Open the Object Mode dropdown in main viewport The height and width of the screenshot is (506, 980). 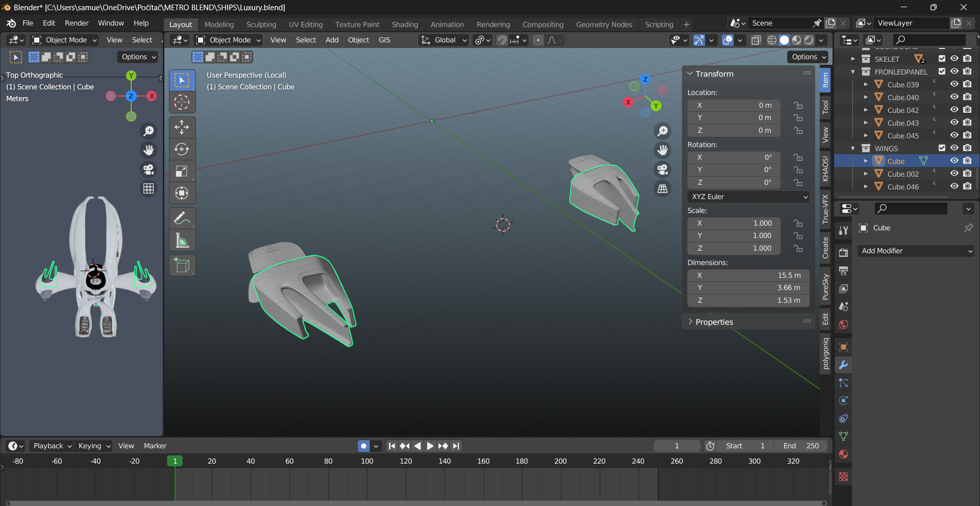pyautogui.click(x=229, y=40)
